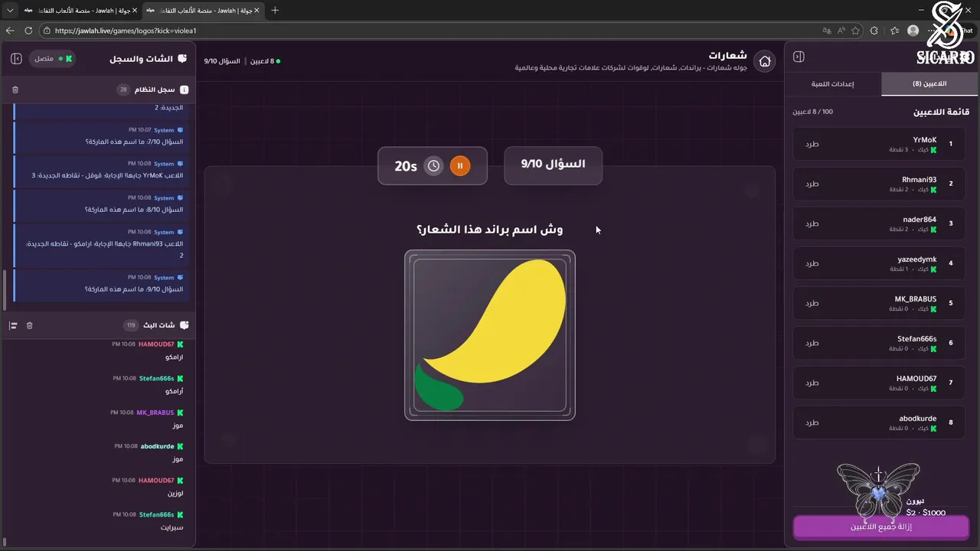This screenshot has height=551, width=980.
Task: Collapse the left chat sidebar panel
Action: pyautogui.click(x=16, y=58)
